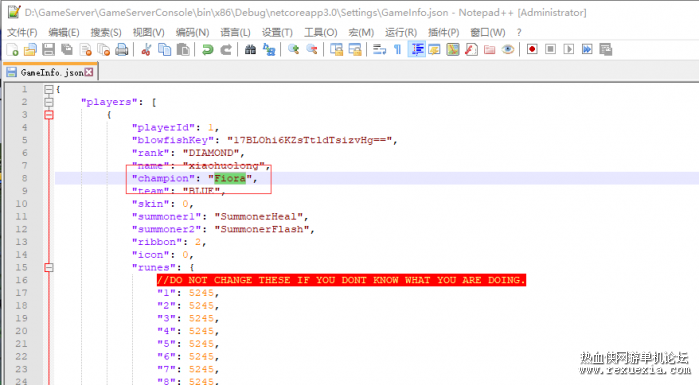This screenshot has width=699, height=385.
Task: Click the Zoom Out magnifier icon
Action: click(312, 49)
